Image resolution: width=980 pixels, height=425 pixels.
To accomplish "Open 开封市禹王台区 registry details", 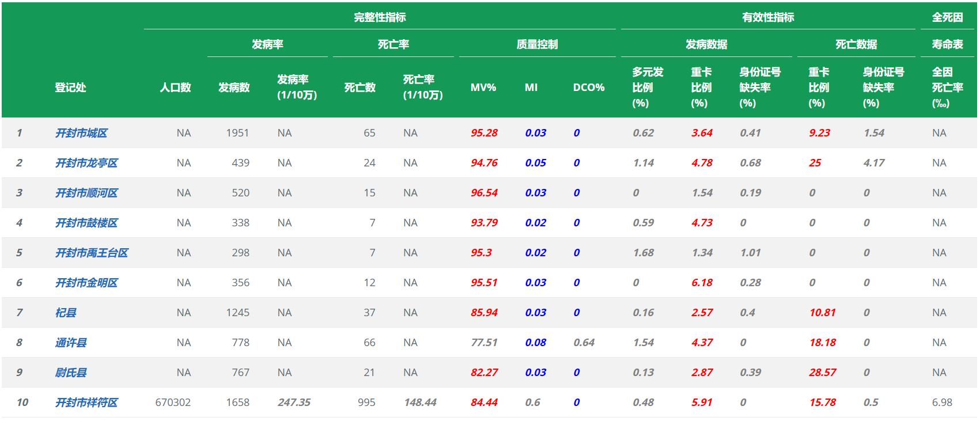I will pyautogui.click(x=92, y=253).
